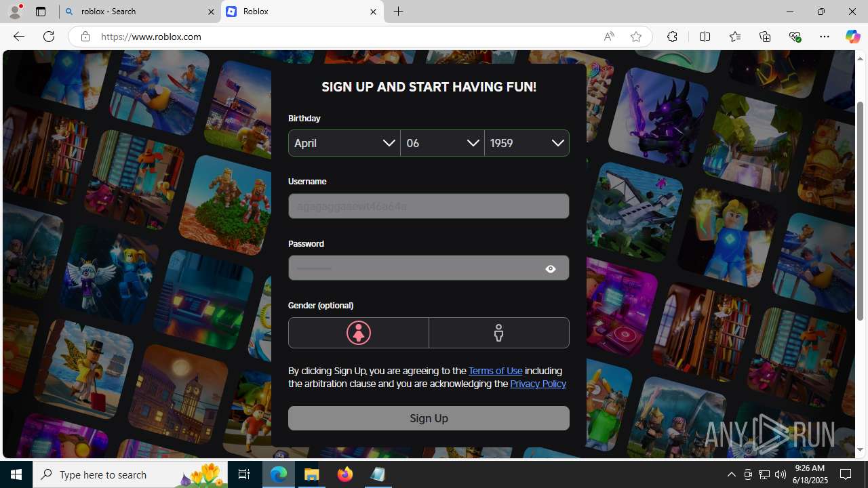Select the male gender icon

click(499, 333)
